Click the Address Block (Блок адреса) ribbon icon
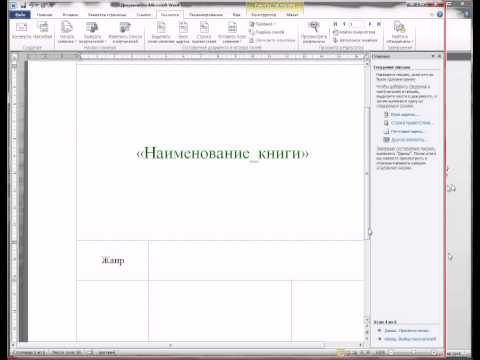The height and width of the screenshot is (360, 480). pyautogui.click(x=183, y=32)
